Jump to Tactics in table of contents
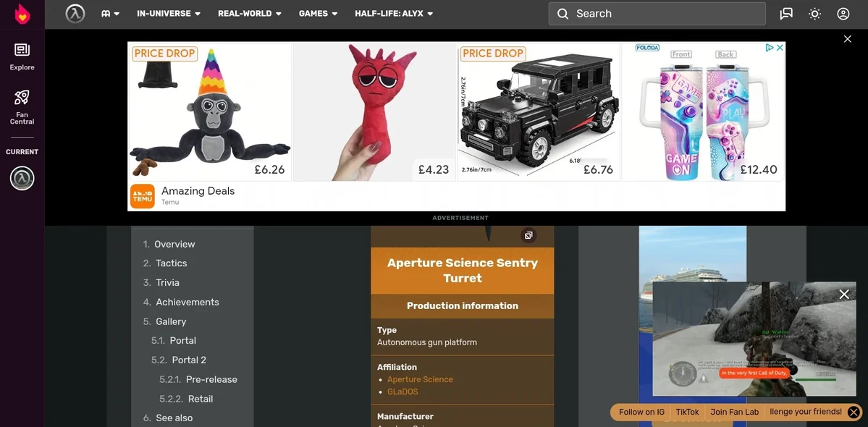The width and height of the screenshot is (868, 427). pos(171,263)
